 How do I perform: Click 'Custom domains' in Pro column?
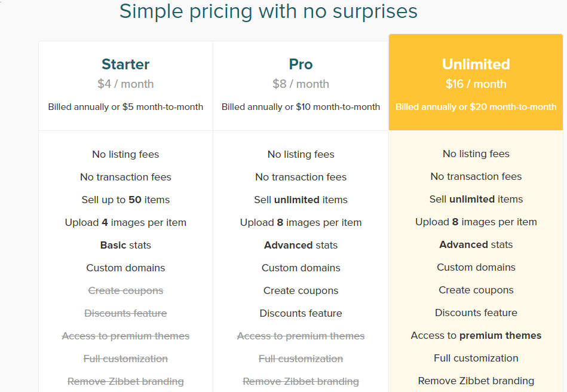[x=301, y=268]
